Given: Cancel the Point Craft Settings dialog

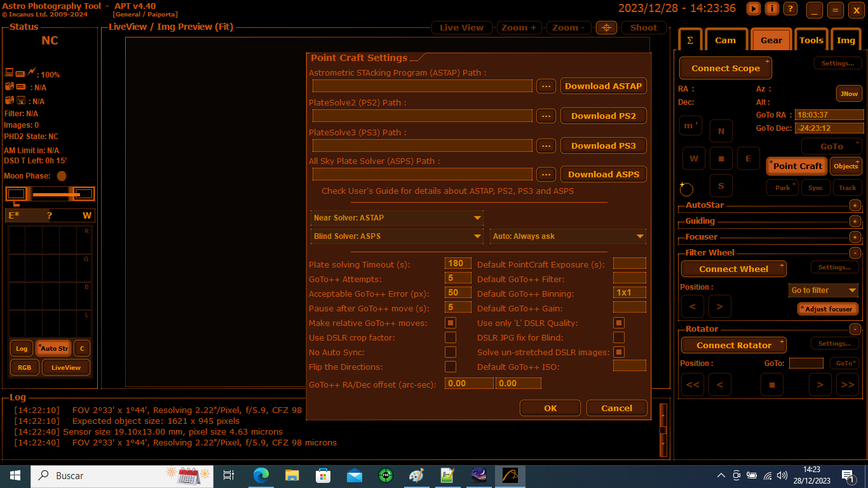Looking at the screenshot, I should click(617, 408).
